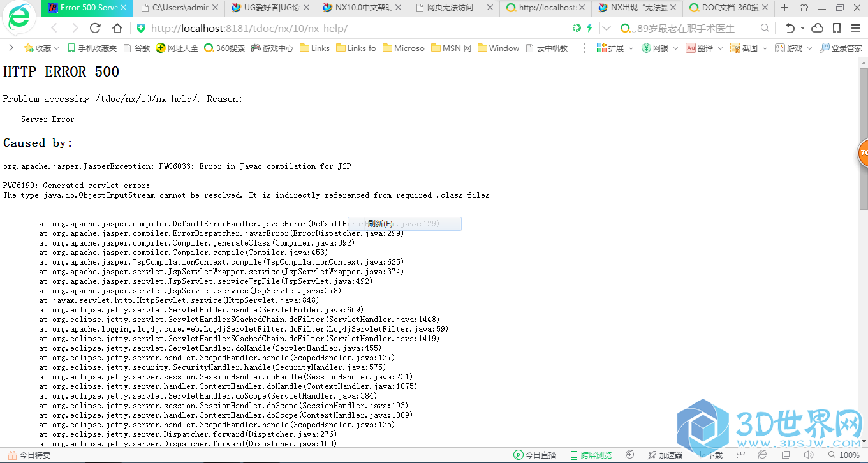The width and height of the screenshot is (868, 463).
Task: Switch to Error 500 Server tab
Action: (87, 8)
